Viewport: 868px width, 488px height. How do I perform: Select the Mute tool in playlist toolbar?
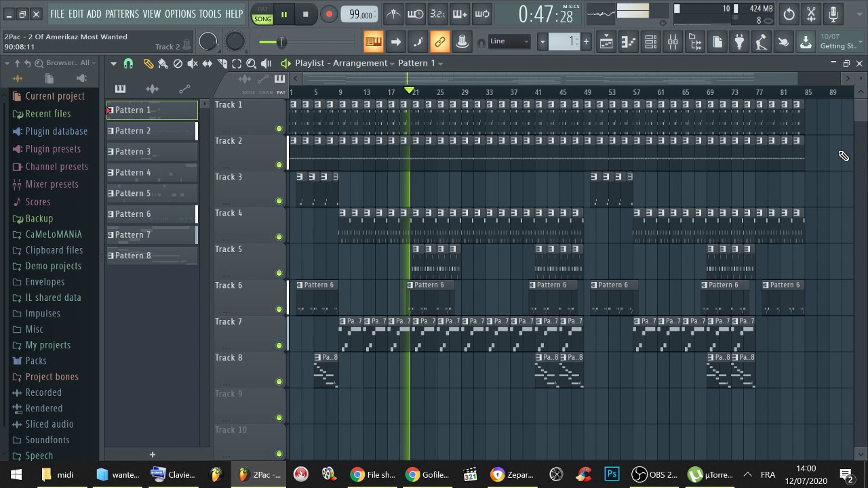(x=193, y=64)
